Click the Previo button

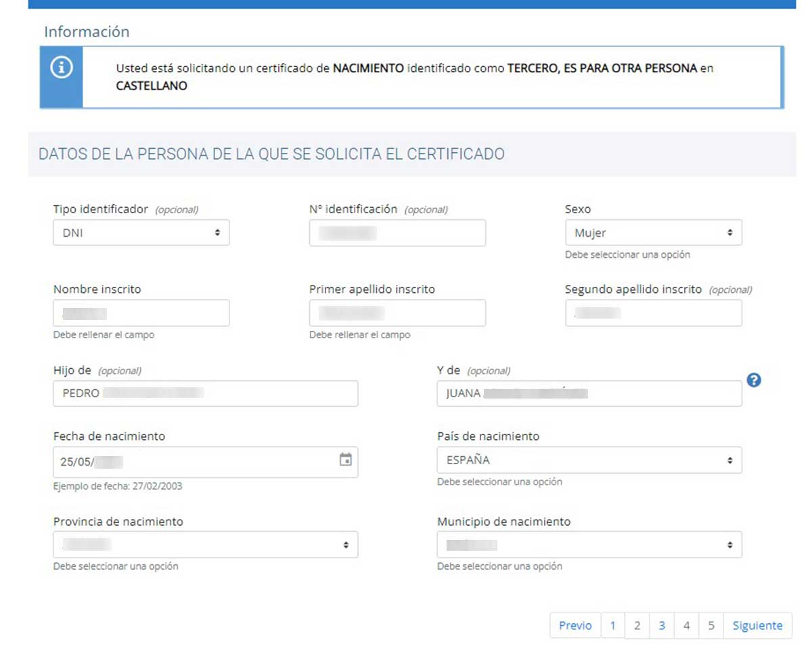click(575, 626)
